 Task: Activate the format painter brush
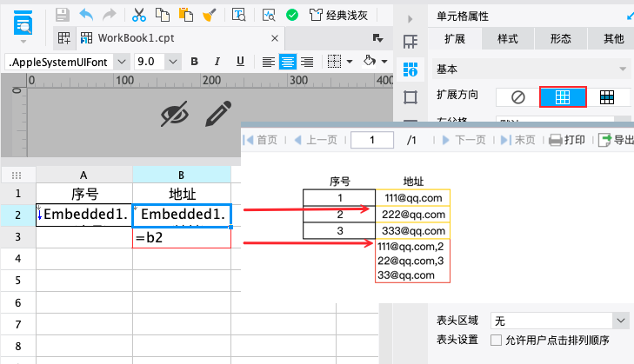point(209,15)
